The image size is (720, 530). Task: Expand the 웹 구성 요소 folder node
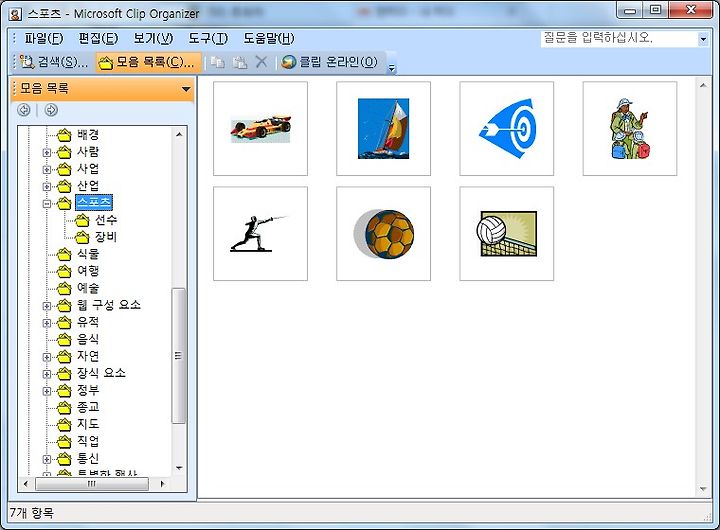(46, 306)
